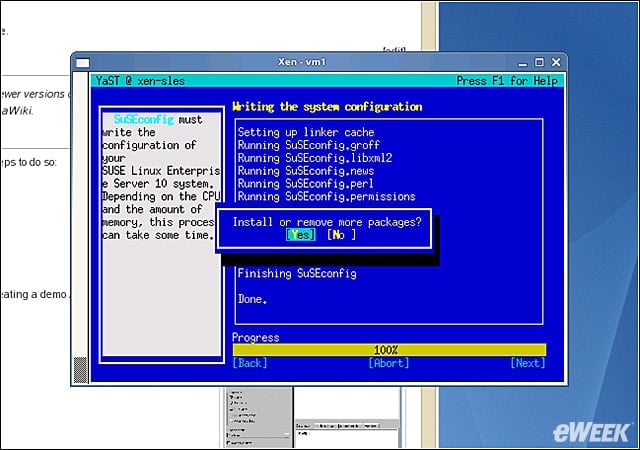The width and height of the screenshot is (640, 450).
Task: Select the Next button in YaST
Action: click(x=528, y=363)
